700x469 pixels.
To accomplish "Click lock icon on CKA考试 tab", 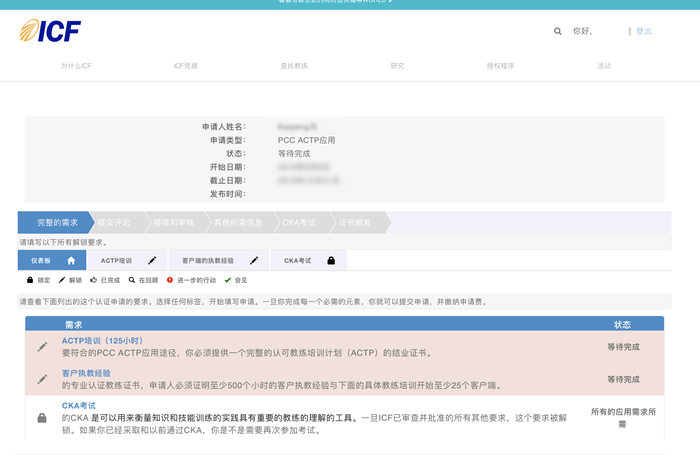I will [x=331, y=260].
